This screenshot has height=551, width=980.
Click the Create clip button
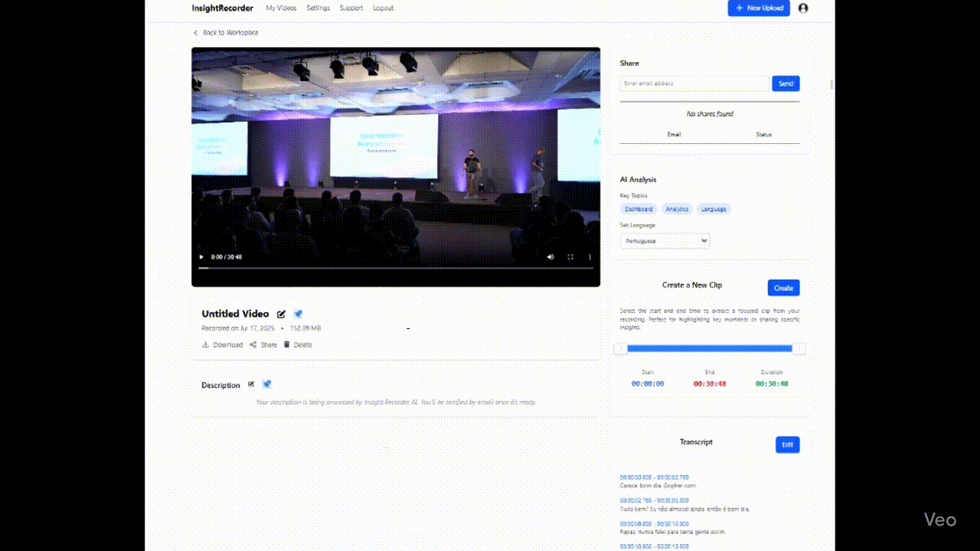[783, 288]
